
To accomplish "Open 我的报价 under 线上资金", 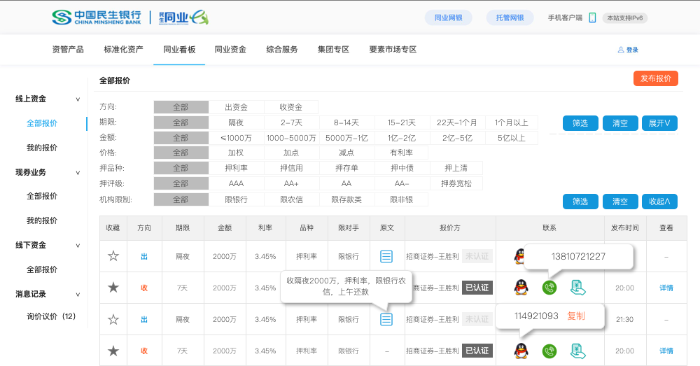I will coord(42,148).
